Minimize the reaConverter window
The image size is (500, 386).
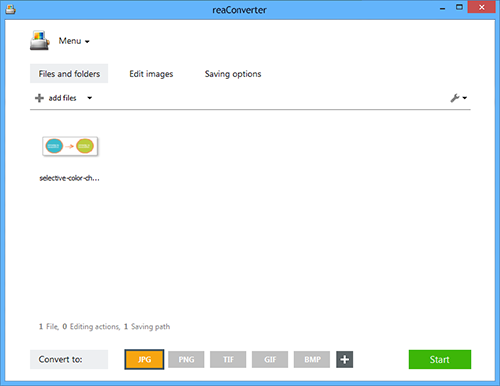coord(442,9)
